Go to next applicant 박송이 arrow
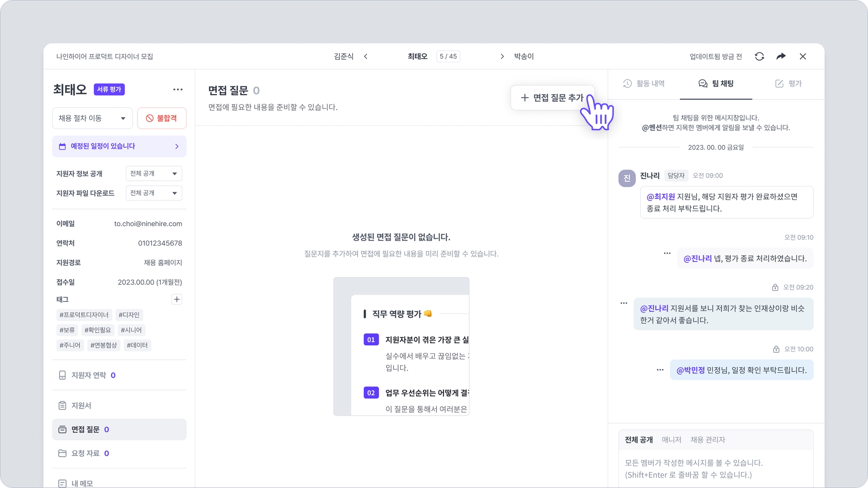Screen dimensions: 868x488 tap(502, 56)
